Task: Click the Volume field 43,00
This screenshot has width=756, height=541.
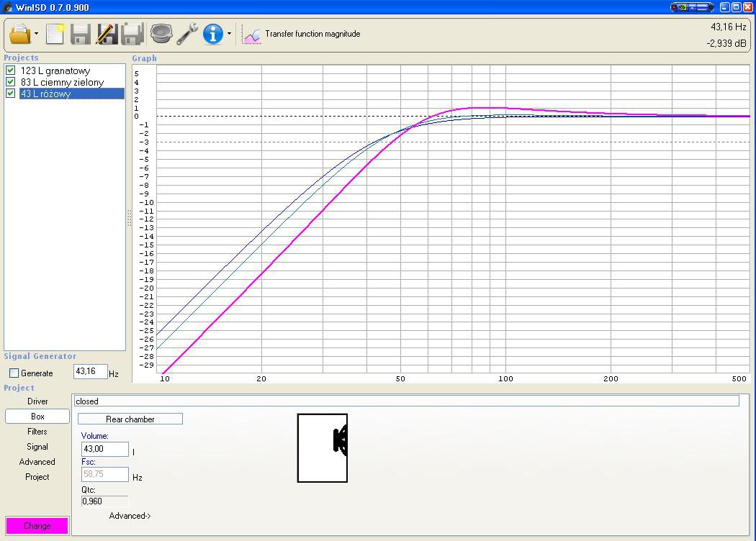Action: click(104, 449)
